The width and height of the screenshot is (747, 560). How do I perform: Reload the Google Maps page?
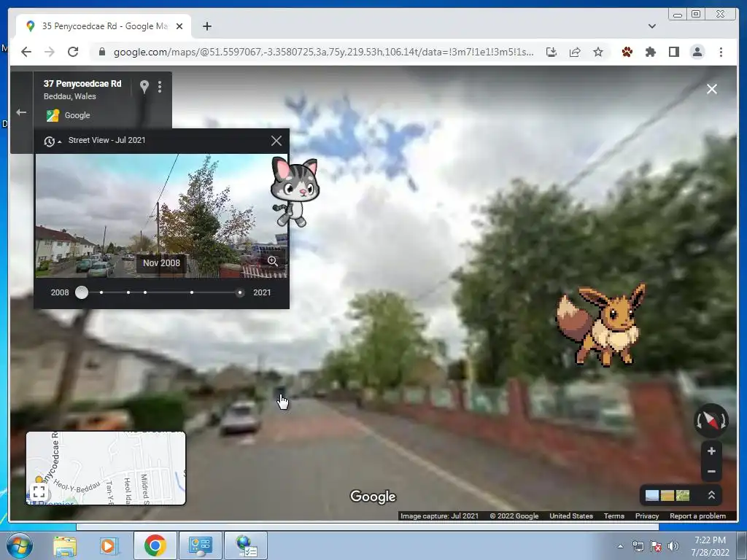(73, 52)
